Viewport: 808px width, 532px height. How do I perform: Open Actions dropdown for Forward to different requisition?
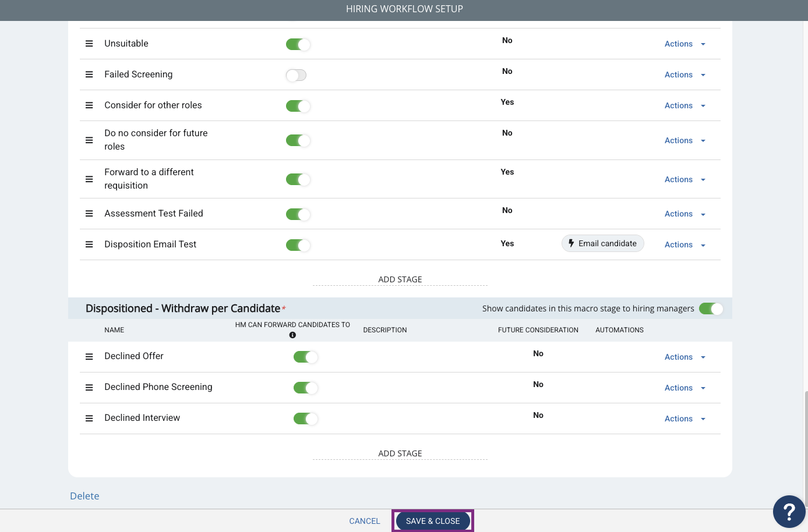point(685,179)
